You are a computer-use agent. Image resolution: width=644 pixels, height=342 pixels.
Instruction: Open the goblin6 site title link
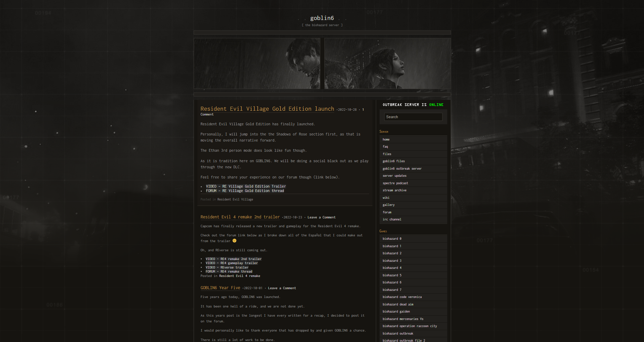coord(322,18)
